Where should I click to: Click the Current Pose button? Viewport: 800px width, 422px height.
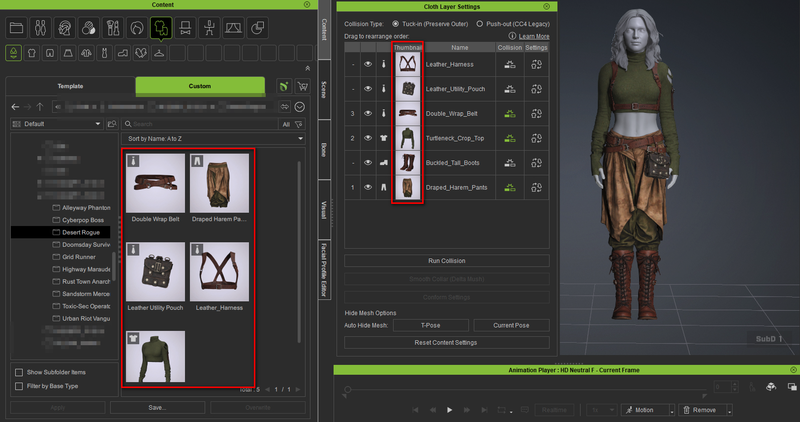coord(511,325)
